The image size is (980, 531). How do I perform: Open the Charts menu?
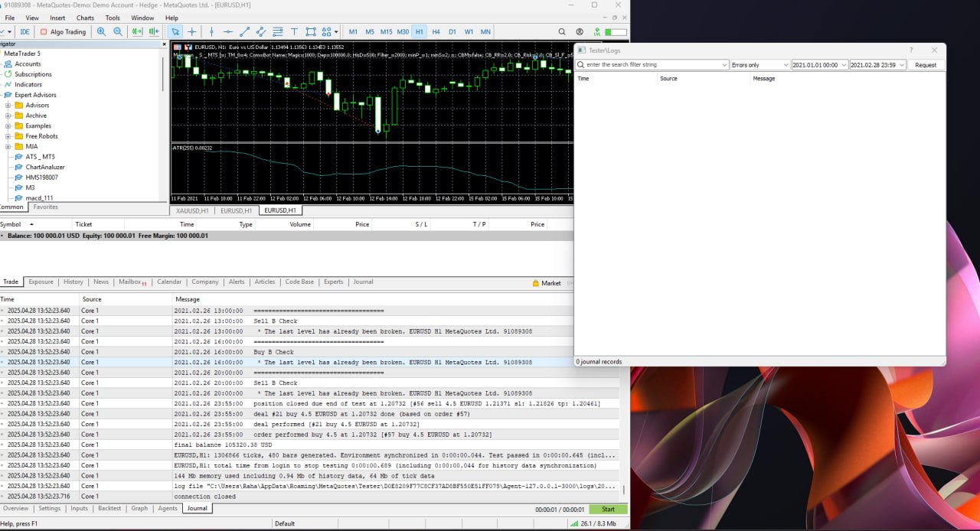pos(85,18)
